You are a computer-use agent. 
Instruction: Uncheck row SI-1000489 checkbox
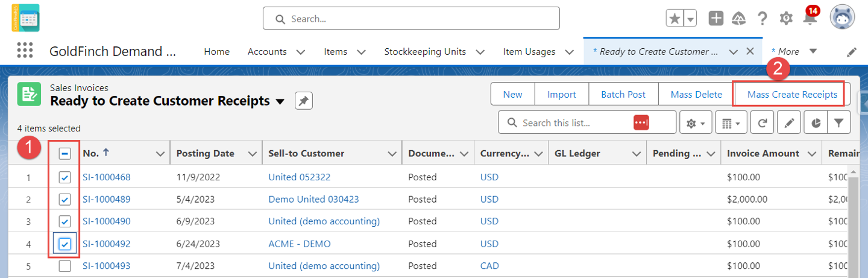click(65, 199)
